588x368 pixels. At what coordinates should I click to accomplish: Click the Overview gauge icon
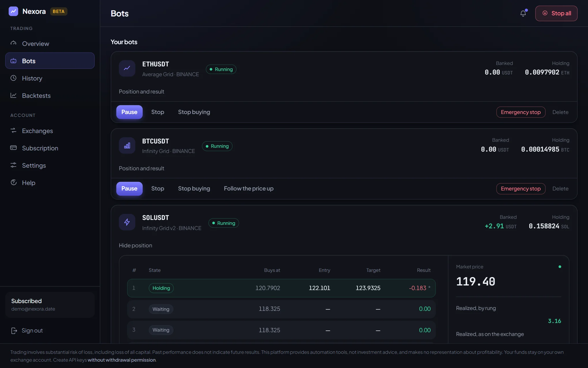tap(14, 43)
